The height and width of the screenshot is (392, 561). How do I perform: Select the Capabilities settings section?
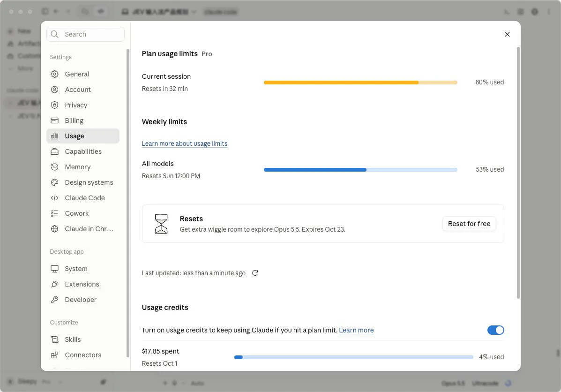tap(82, 151)
